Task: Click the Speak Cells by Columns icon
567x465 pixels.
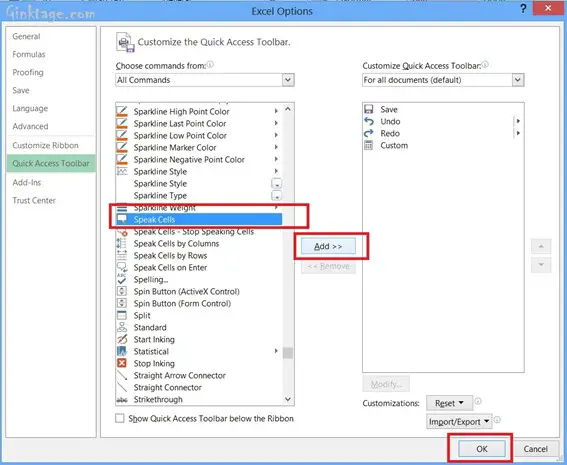Action: (x=122, y=243)
